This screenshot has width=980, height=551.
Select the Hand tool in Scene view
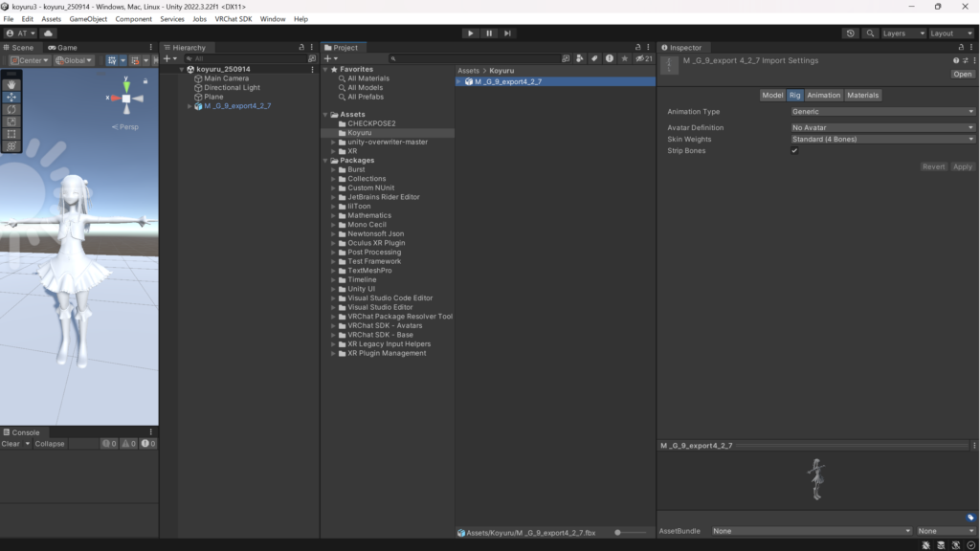11,84
